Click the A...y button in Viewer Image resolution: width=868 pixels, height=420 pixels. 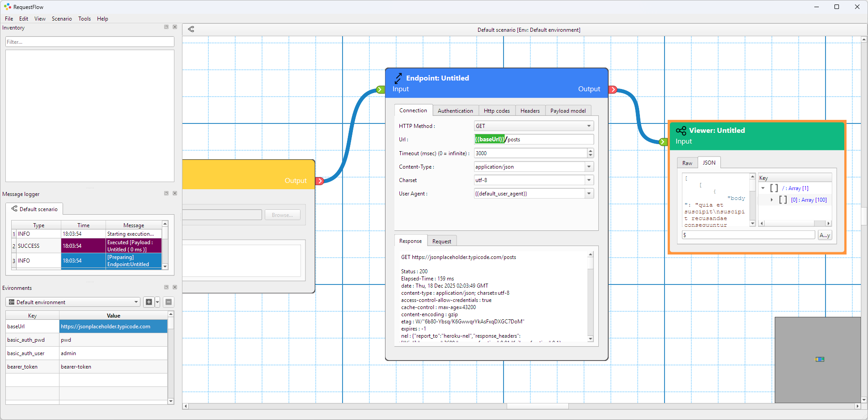(825, 235)
